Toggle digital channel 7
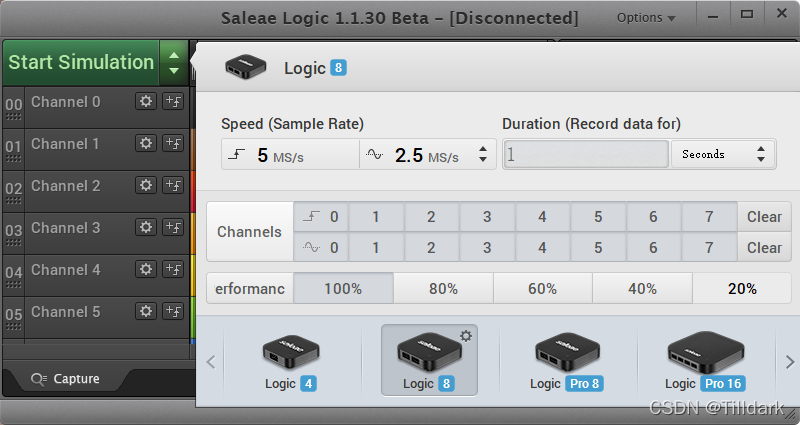The width and height of the screenshot is (800, 425). pyautogui.click(x=709, y=217)
